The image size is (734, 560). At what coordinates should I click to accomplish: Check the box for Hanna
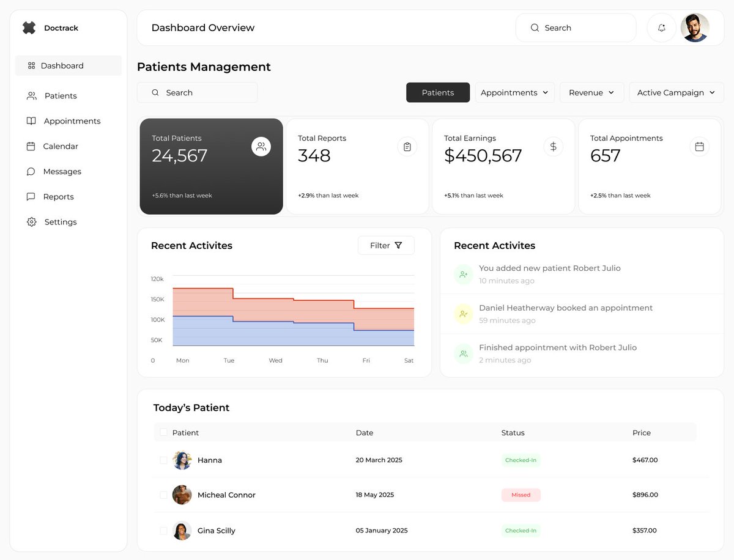(x=163, y=460)
